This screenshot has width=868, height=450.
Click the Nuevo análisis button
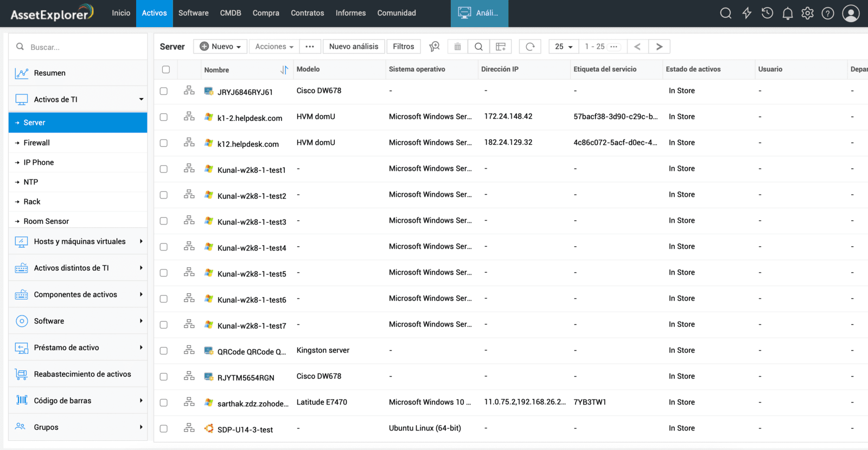tap(354, 47)
